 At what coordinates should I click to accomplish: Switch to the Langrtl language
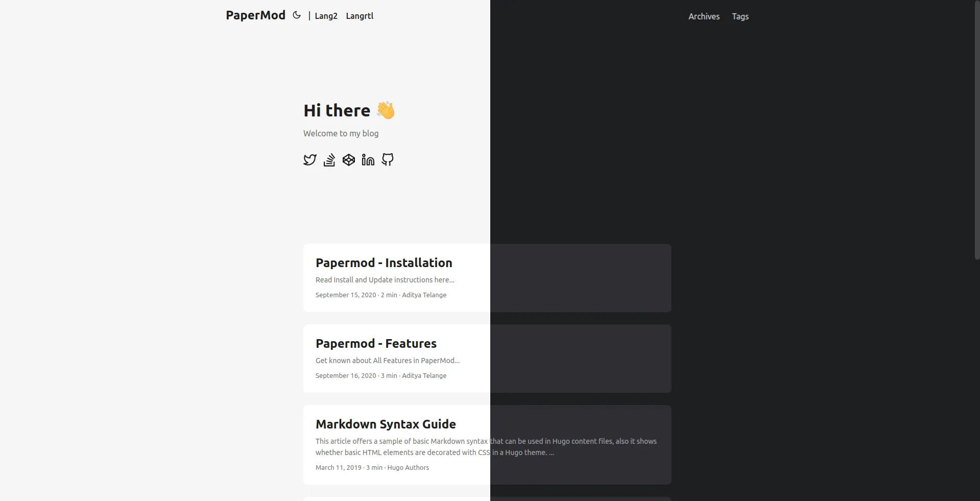click(360, 16)
